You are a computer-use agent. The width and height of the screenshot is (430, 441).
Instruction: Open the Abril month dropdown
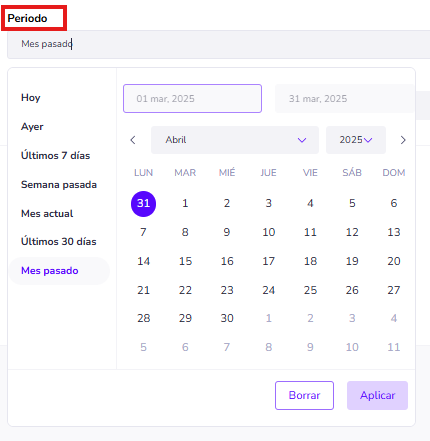pos(235,140)
